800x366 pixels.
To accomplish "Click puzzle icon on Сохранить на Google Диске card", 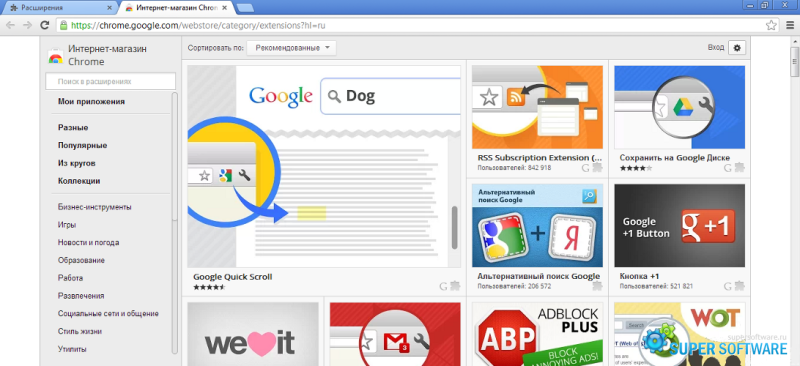I will [x=739, y=167].
